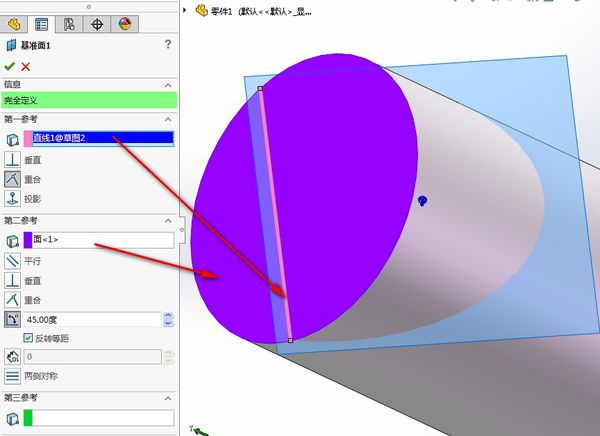Viewport: 600px width, 436px height.
Task: Click third reference entity cube icon
Action: (13, 418)
